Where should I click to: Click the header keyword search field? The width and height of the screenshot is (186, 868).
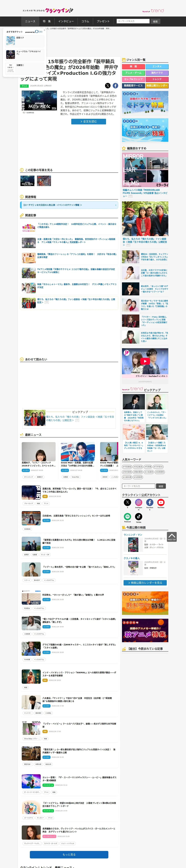coord(133,21)
